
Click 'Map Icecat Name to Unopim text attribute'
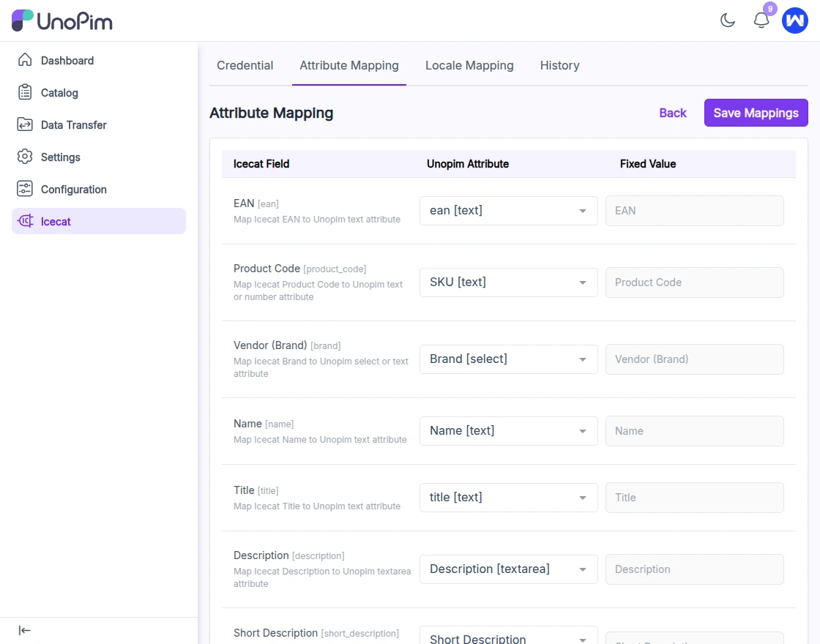click(x=320, y=440)
